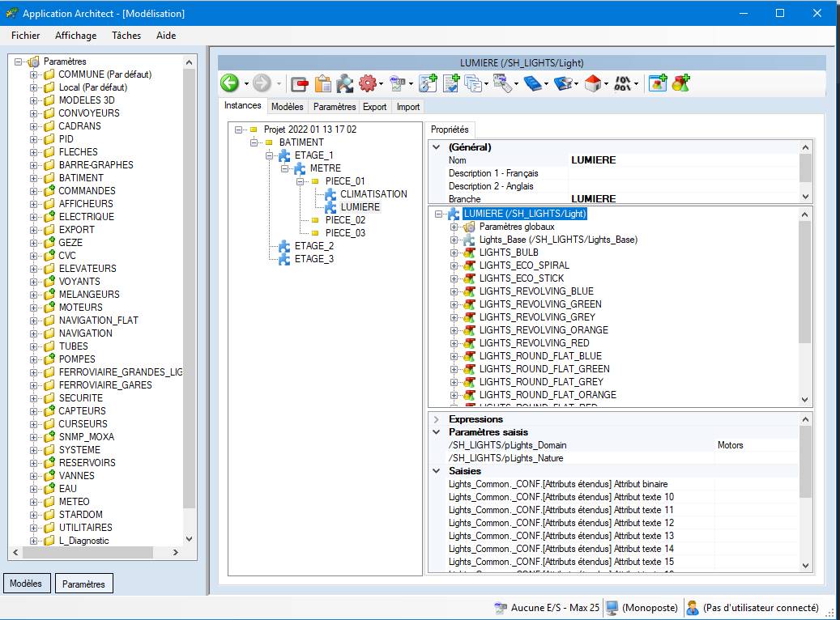840x620 pixels.
Task: Select the Propriétés tab
Action: click(x=450, y=130)
